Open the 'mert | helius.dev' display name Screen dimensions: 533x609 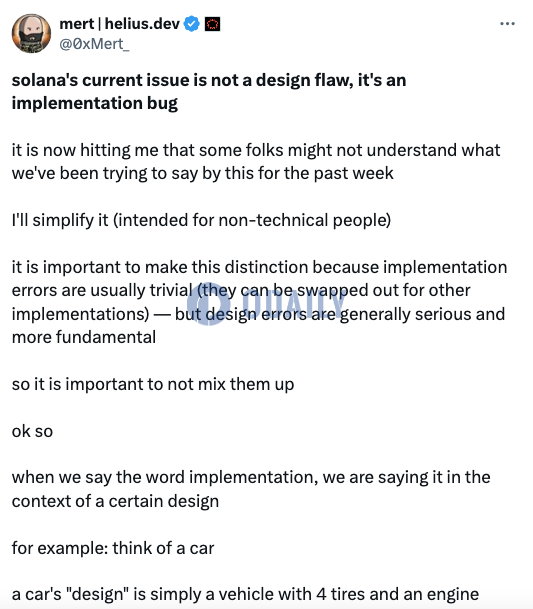pyautogui.click(x=119, y=24)
